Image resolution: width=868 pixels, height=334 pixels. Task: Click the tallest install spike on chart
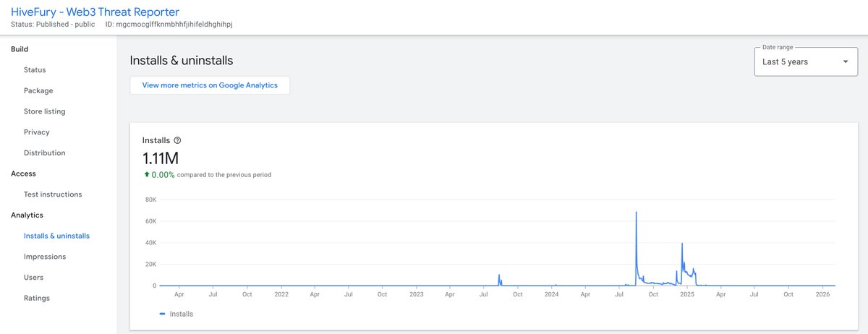tap(636, 213)
